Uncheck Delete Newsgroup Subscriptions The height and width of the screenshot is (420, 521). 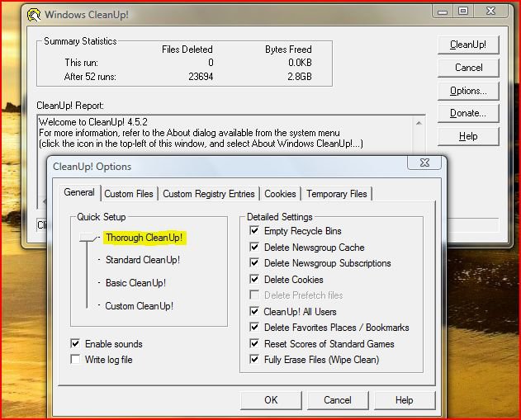(x=254, y=263)
